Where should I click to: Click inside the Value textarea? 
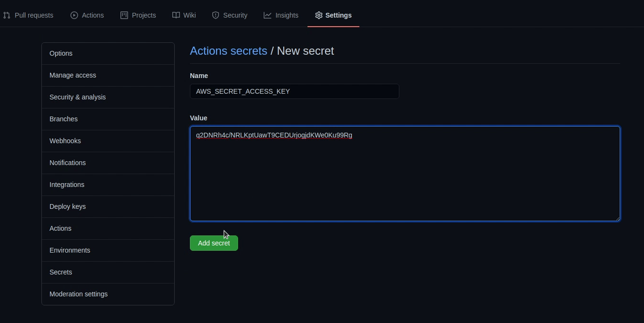405,174
